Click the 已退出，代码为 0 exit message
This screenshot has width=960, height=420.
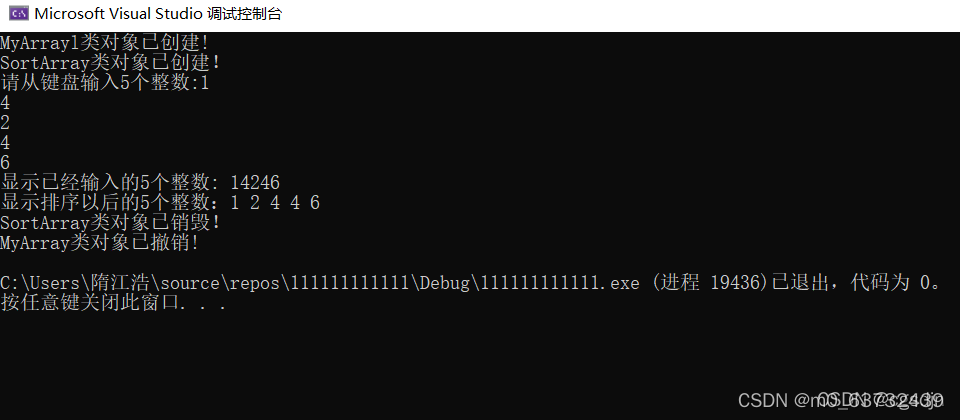click(x=852, y=283)
